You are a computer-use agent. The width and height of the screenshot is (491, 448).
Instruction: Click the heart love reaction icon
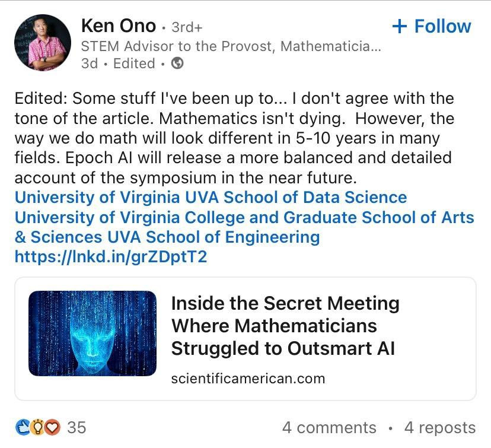(53, 427)
